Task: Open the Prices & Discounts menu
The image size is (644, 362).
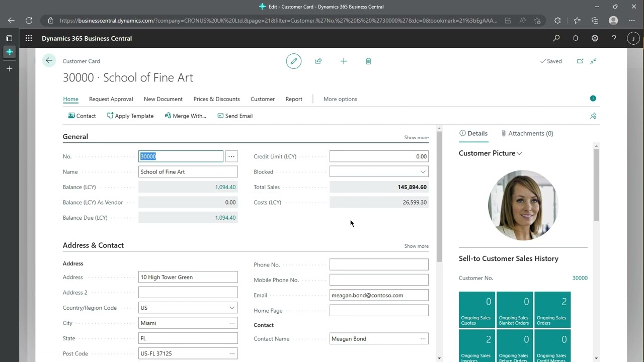Action: pyautogui.click(x=216, y=99)
